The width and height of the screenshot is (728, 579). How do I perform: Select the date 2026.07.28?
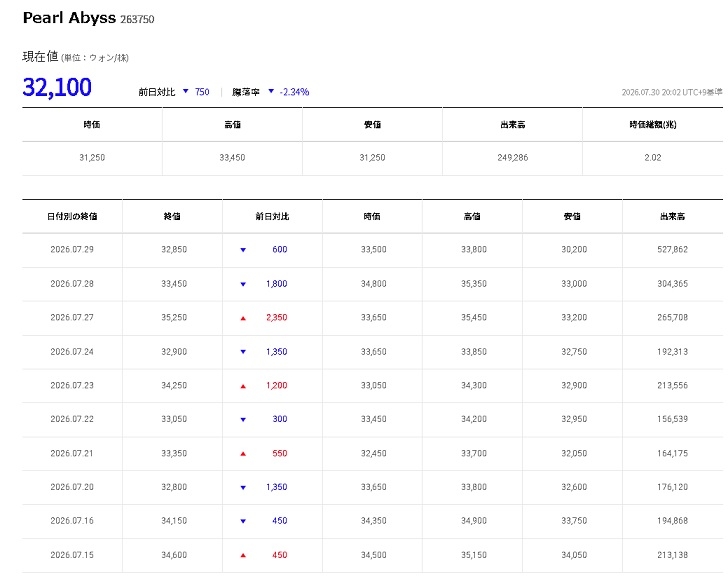click(72, 284)
